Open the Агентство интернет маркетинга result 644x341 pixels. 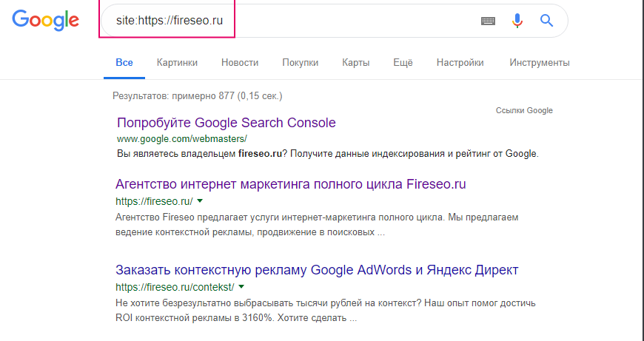coord(291,184)
